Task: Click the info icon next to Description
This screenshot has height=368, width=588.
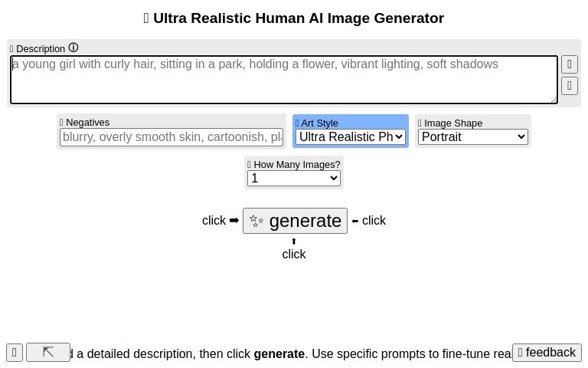Action: (x=73, y=48)
